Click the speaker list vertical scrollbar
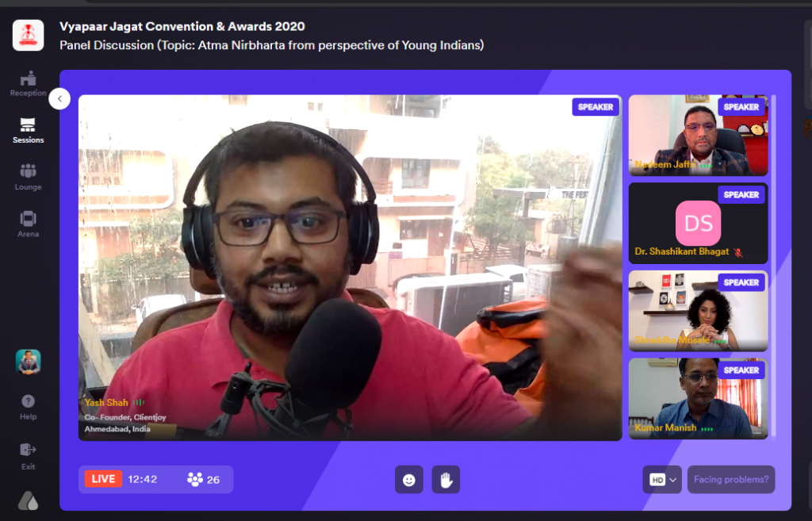The image size is (812, 521). pyautogui.click(x=774, y=266)
